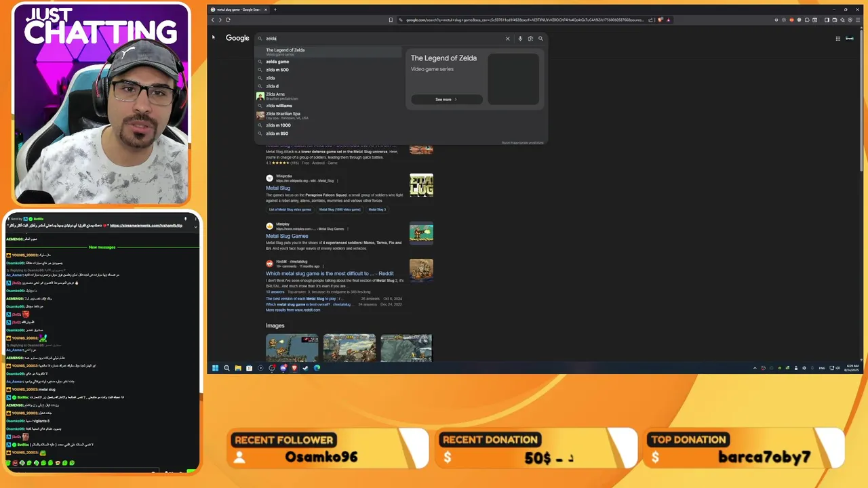The height and width of the screenshot is (488, 868).
Task: Open More results from www.reddit.com
Action: 293,310
